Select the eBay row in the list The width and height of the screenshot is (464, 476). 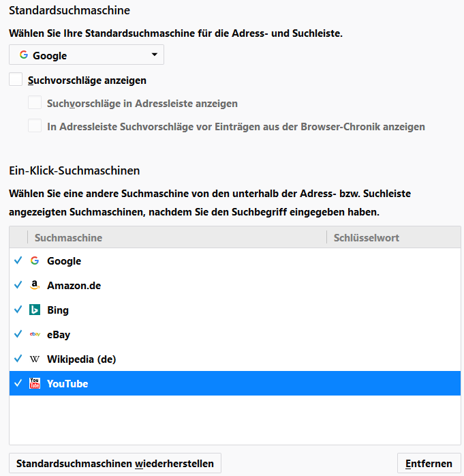(170, 335)
